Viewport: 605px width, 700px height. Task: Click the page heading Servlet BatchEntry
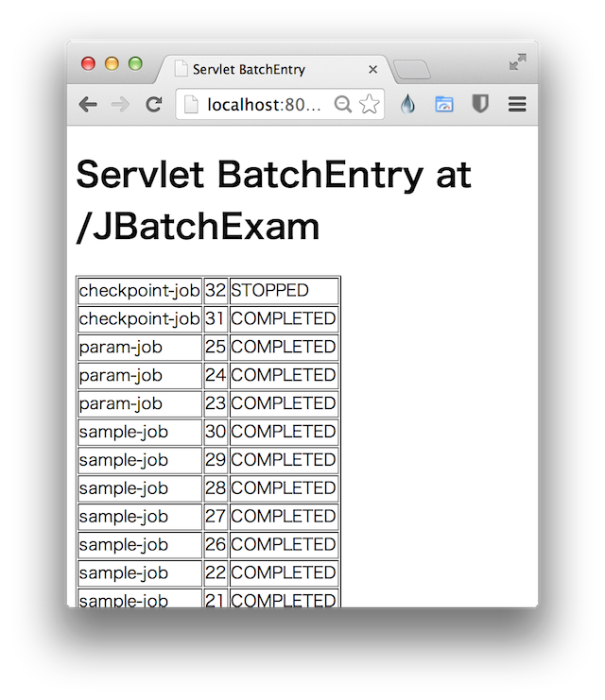(273, 176)
